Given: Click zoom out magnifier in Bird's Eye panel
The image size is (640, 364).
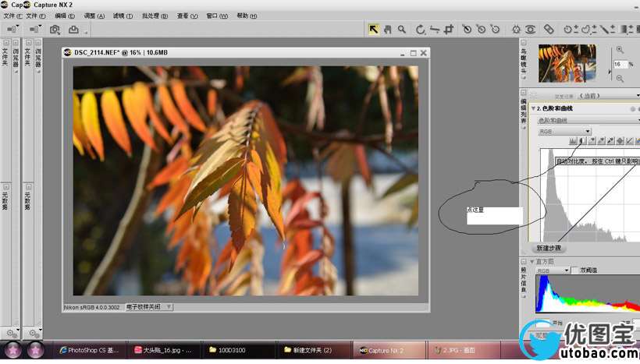Looking at the screenshot, I should (620, 78).
